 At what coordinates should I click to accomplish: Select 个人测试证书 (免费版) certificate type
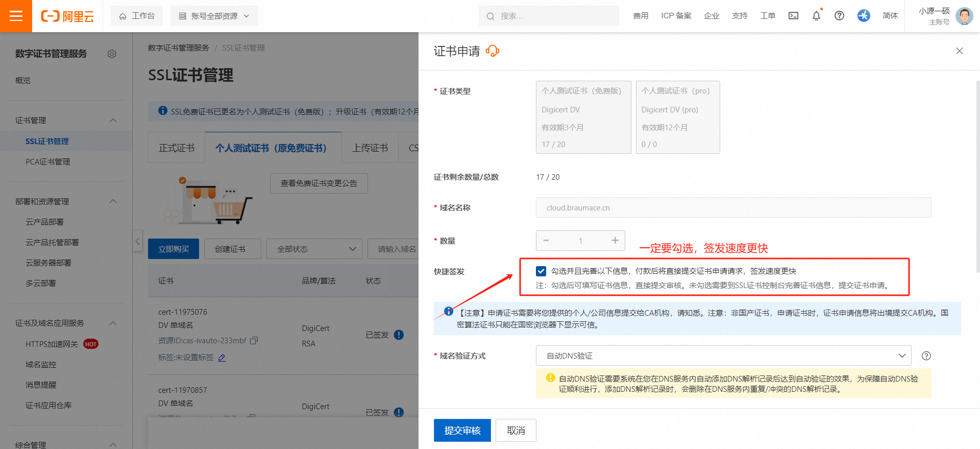click(583, 117)
